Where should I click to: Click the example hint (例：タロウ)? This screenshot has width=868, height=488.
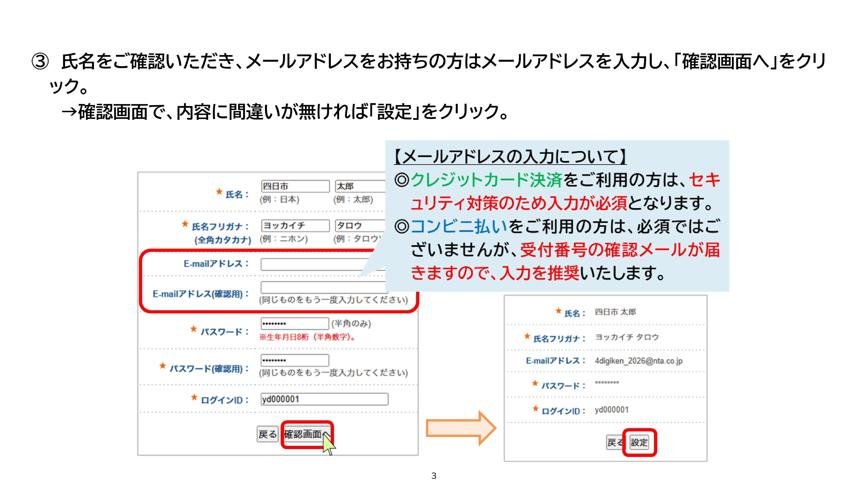click(x=357, y=239)
